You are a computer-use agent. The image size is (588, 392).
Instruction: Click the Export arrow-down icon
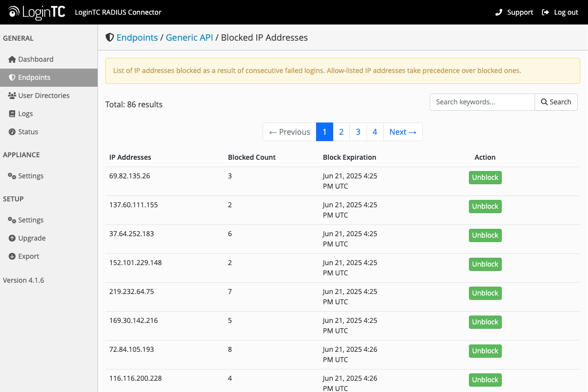[12, 256]
